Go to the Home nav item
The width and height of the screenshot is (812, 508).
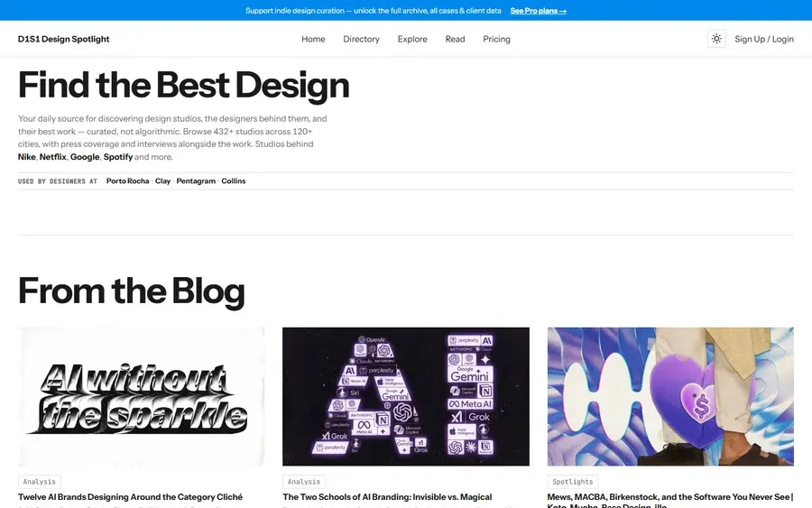tap(313, 39)
